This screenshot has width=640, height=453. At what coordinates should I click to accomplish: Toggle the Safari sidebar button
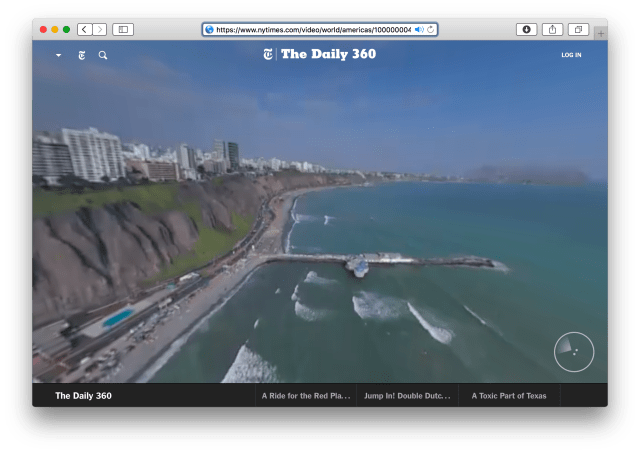[x=123, y=29]
